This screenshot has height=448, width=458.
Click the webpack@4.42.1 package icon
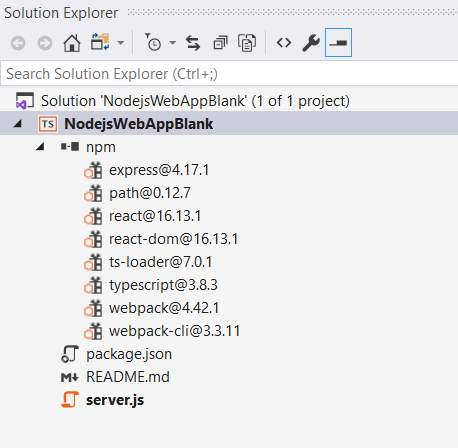click(93, 308)
